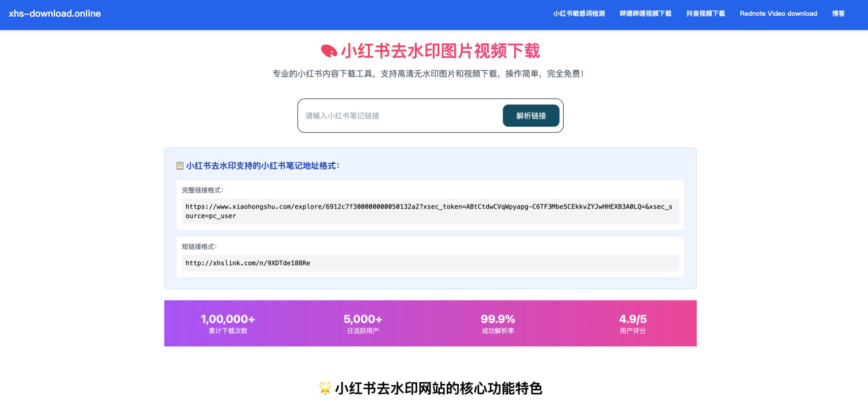Click the 用户评分 label
The height and width of the screenshot is (402, 868).
633,331
